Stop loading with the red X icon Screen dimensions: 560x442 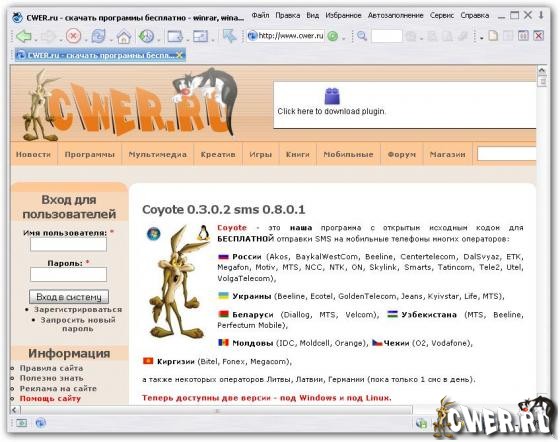pos(73,36)
